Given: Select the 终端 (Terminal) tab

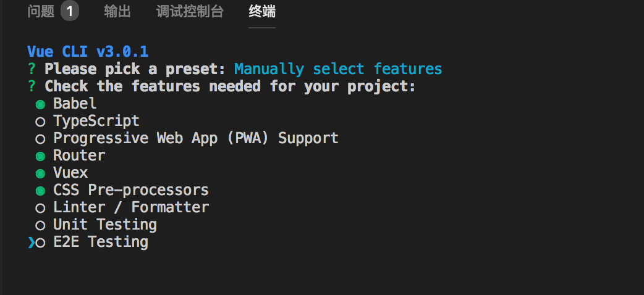Looking at the screenshot, I should [x=262, y=12].
